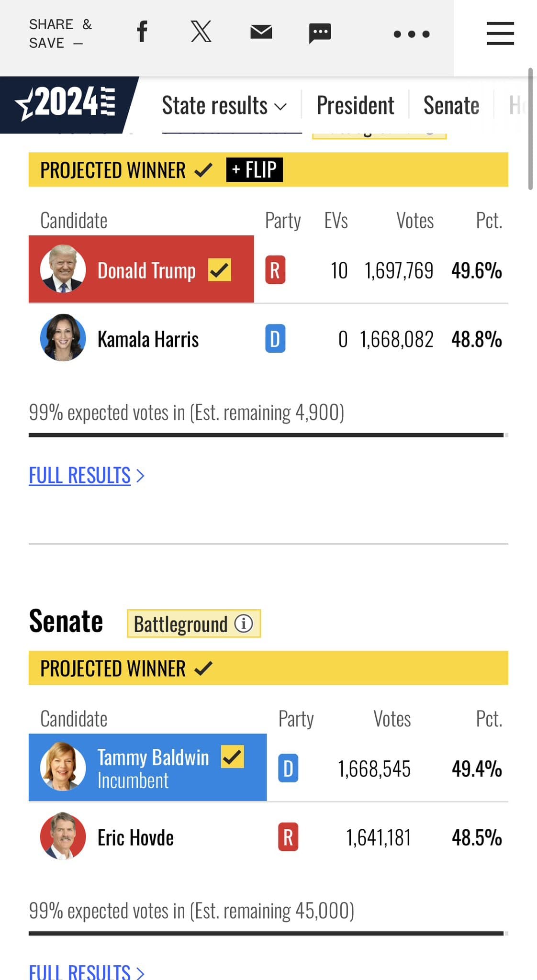The image size is (537, 980).
Task: Switch to the President tab
Action: point(355,106)
